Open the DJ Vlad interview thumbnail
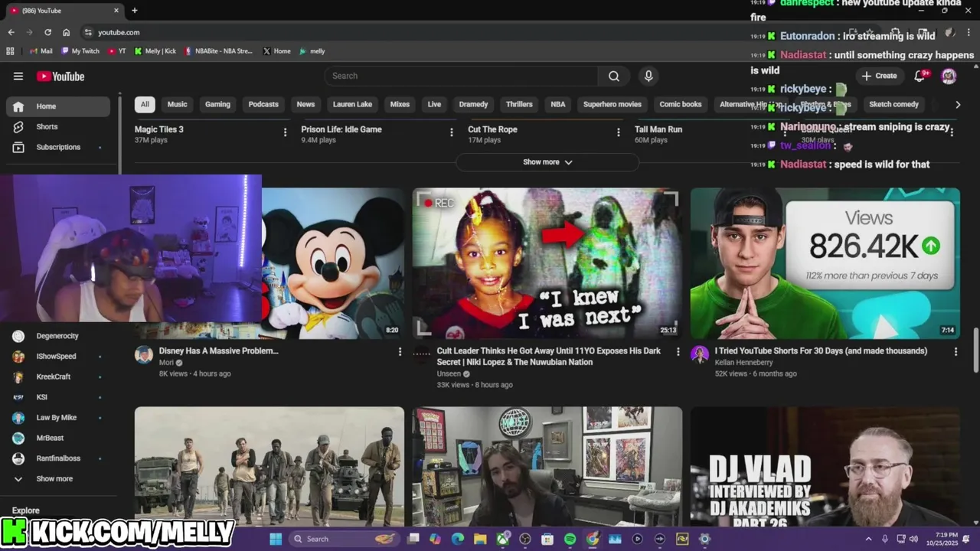 [x=825, y=467]
